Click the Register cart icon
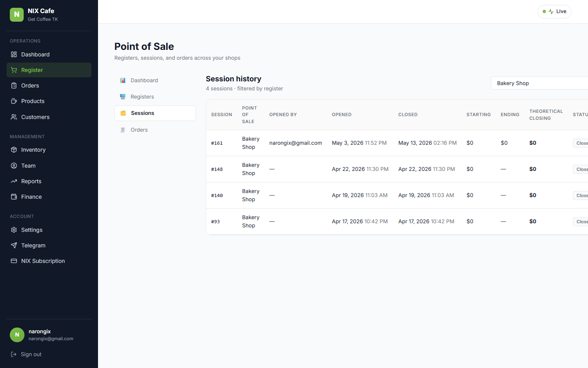 (14, 70)
